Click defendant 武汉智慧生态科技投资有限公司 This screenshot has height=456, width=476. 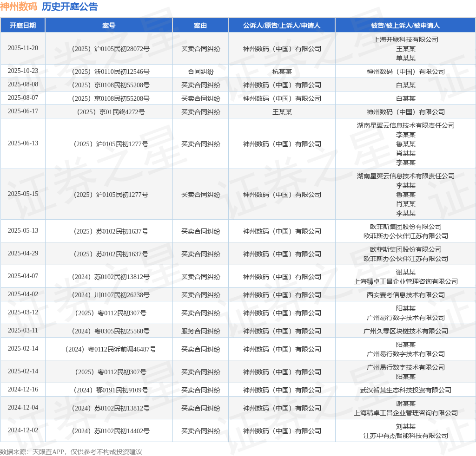[x=405, y=390]
